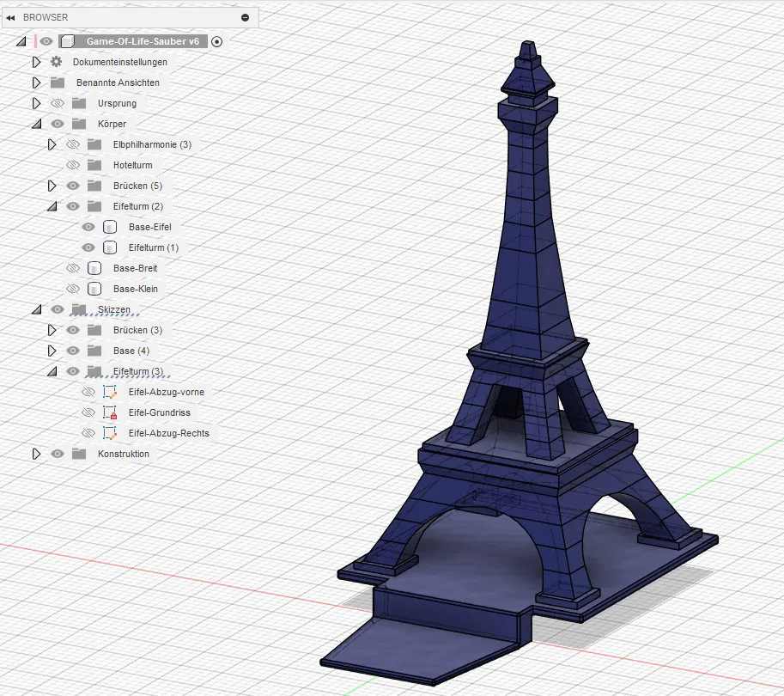Select the Dokumenteinstellungen label

[x=120, y=62]
